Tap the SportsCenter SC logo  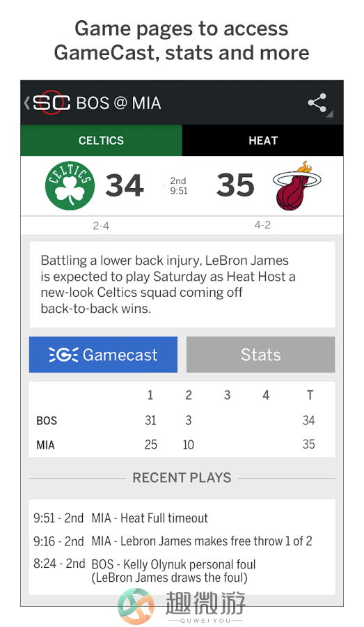click(x=51, y=103)
